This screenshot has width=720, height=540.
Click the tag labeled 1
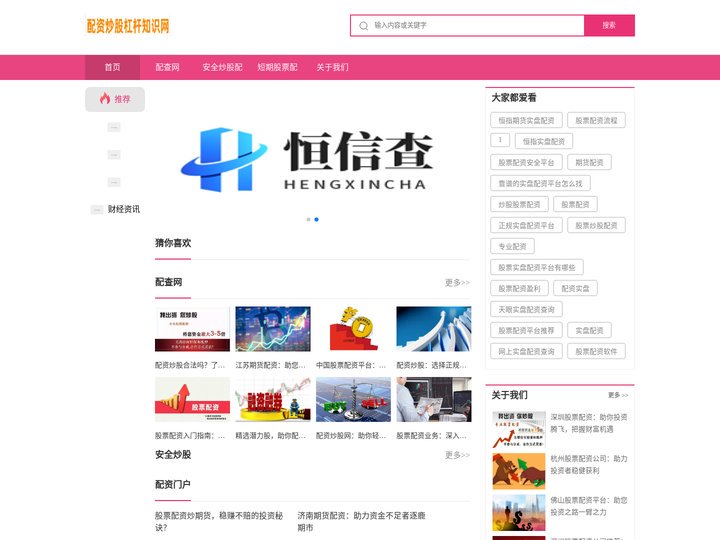pyautogui.click(x=500, y=140)
